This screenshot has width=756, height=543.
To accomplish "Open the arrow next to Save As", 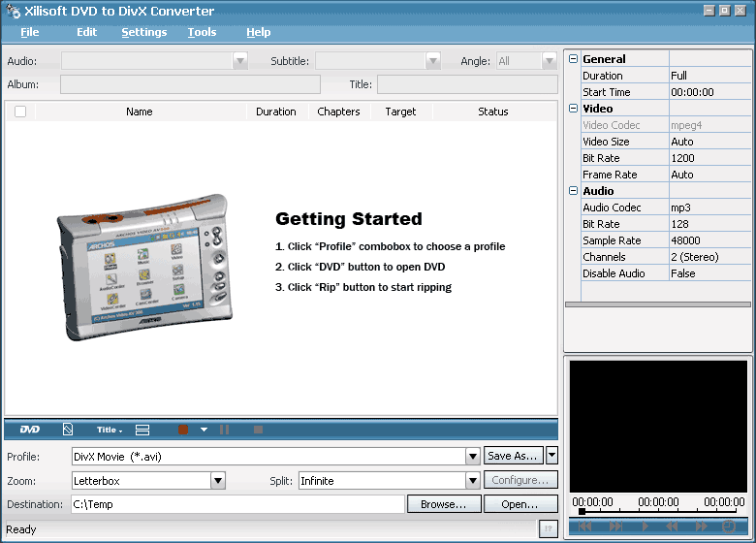I will pyautogui.click(x=552, y=455).
